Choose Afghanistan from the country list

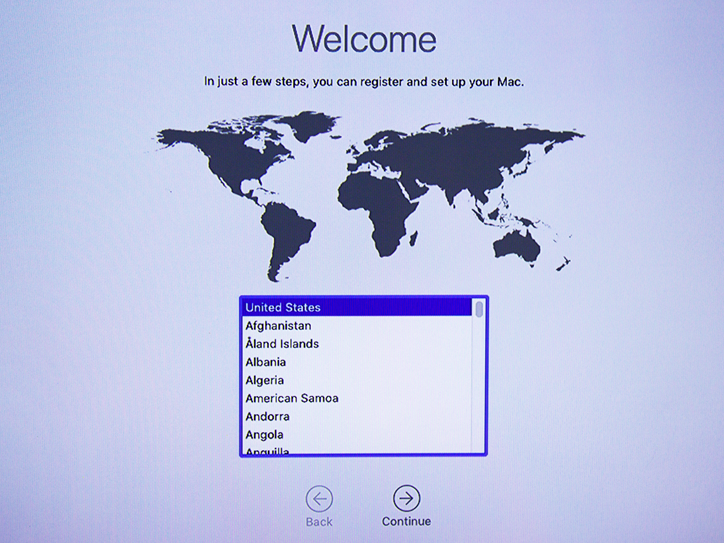pyautogui.click(x=357, y=326)
